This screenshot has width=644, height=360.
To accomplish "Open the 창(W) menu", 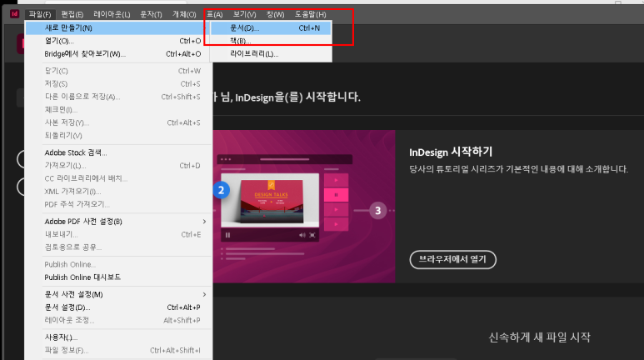I will (275, 14).
